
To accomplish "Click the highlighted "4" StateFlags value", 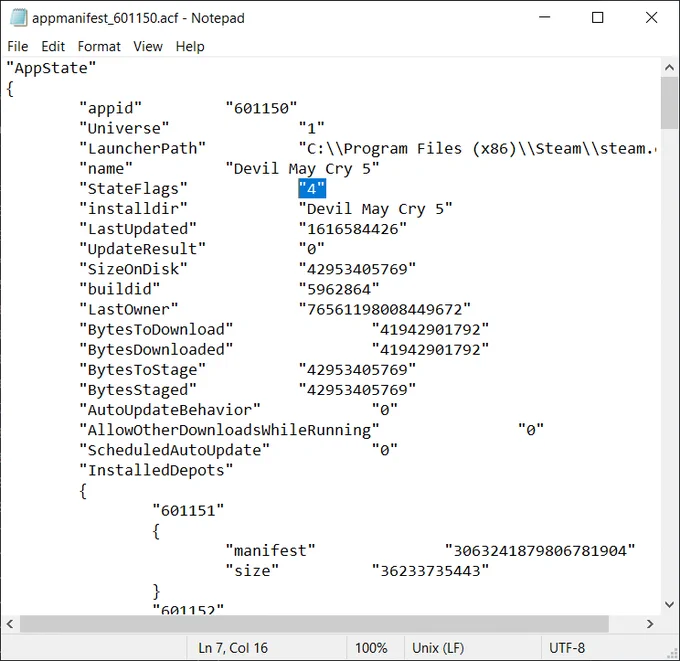I will [x=312, y=189].
